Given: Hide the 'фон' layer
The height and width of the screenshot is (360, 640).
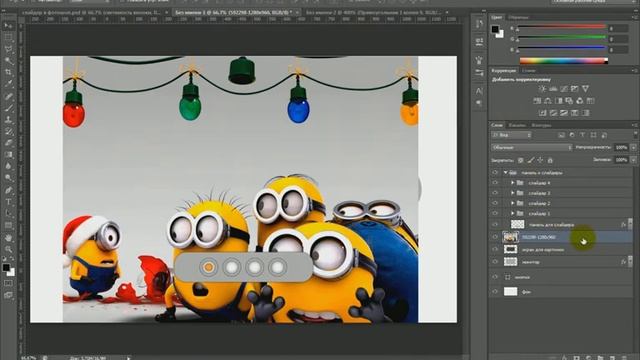Looking at the screenshot, I should [x=495, y=291].
